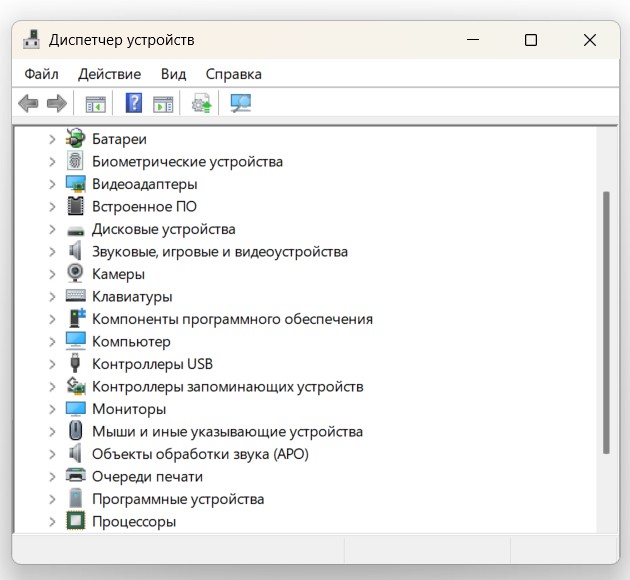Open the Справка menu
630x580 pixels.
(x=233, y=74)
